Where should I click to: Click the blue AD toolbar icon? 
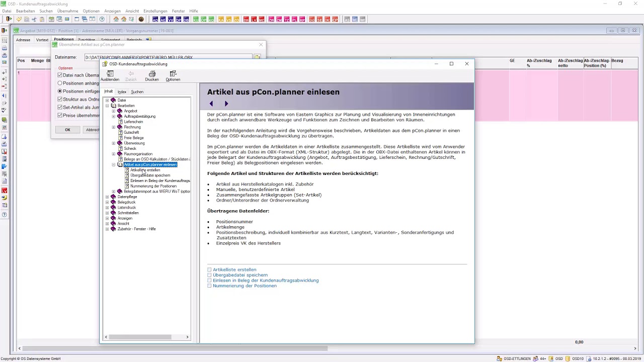click(x=155, y=19)
